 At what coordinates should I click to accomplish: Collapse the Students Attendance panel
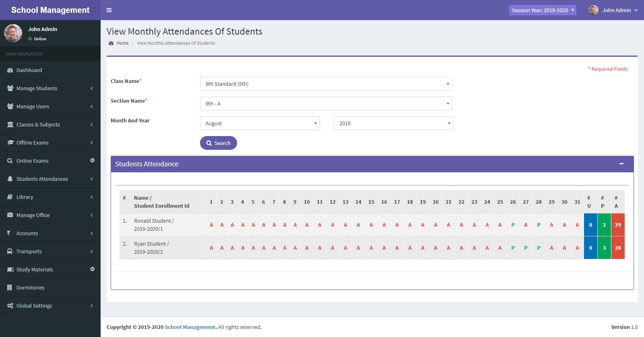(621, 164)
